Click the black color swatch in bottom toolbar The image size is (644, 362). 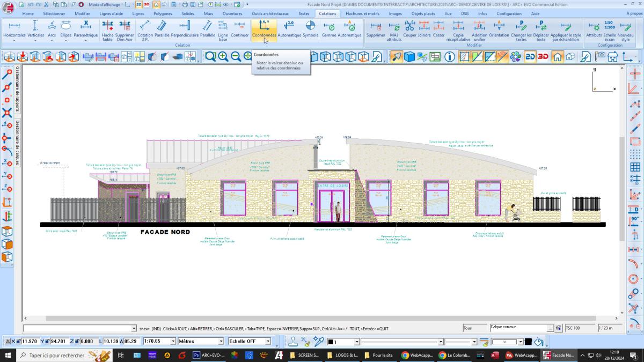click(528, 342)
